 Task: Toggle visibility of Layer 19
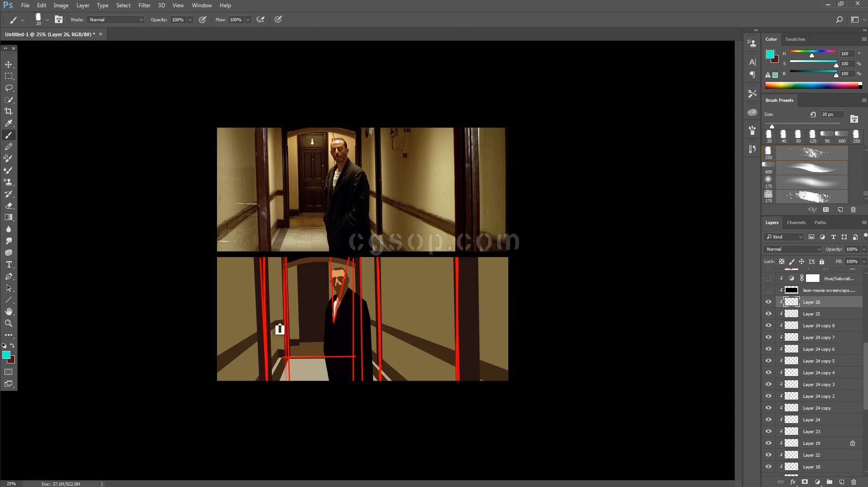point(768,443)
